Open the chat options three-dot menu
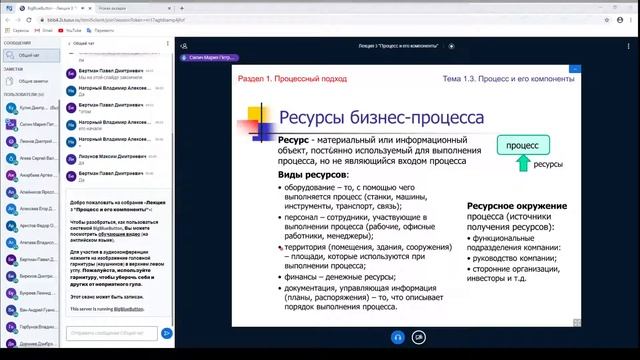The width and height of the screenshot is (640, 360). point(167,43)
